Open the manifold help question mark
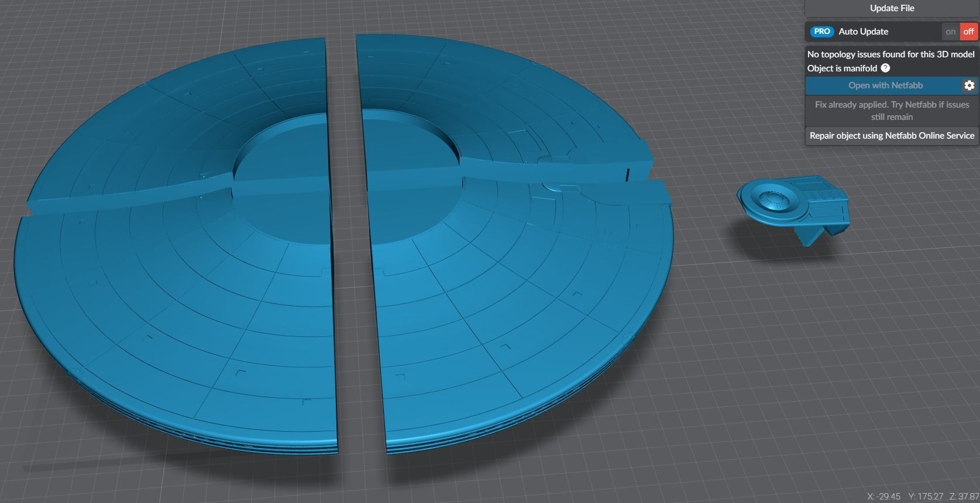This screenshot has height=503, width=980. (885, 68)
